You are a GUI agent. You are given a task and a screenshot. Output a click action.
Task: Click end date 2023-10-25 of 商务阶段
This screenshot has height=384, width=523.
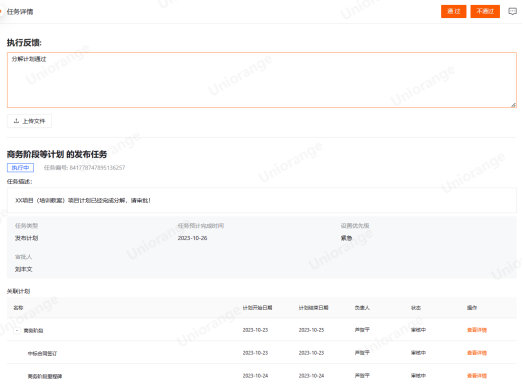click(x=311, y=330)
